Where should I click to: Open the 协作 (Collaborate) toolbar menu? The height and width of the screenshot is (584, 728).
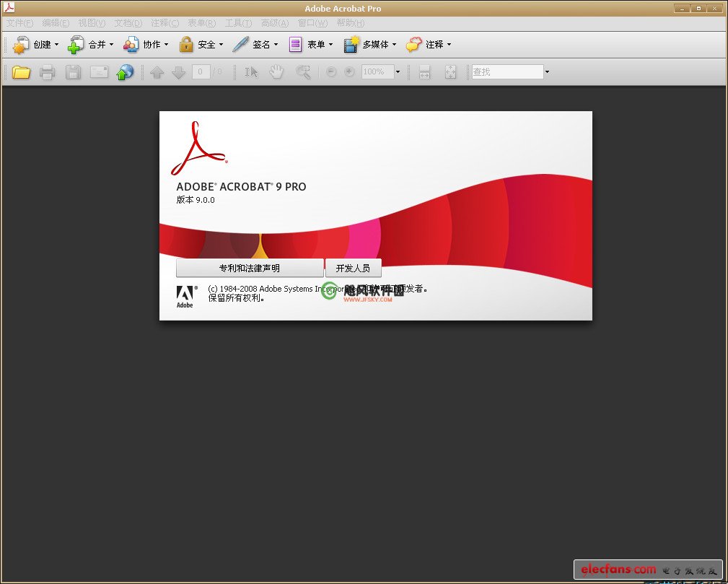coord(146,45)
